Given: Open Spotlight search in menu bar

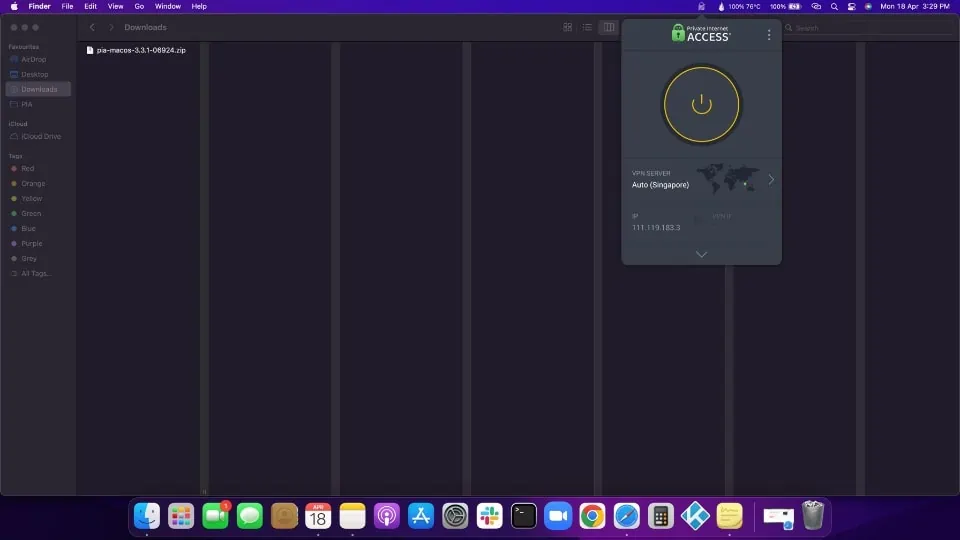Looking at the screenshot, I should (834, 7).
